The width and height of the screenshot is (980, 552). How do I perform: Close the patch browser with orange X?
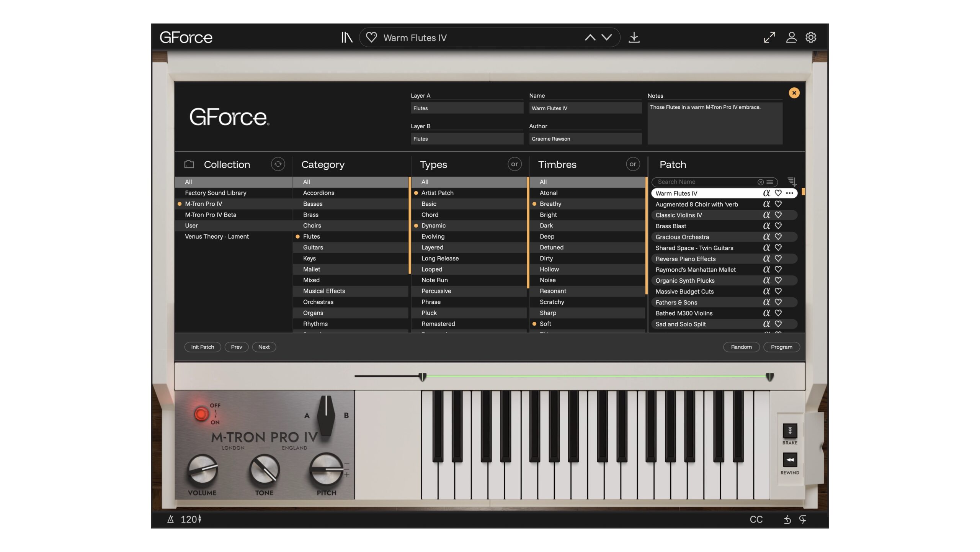[794, 93]
